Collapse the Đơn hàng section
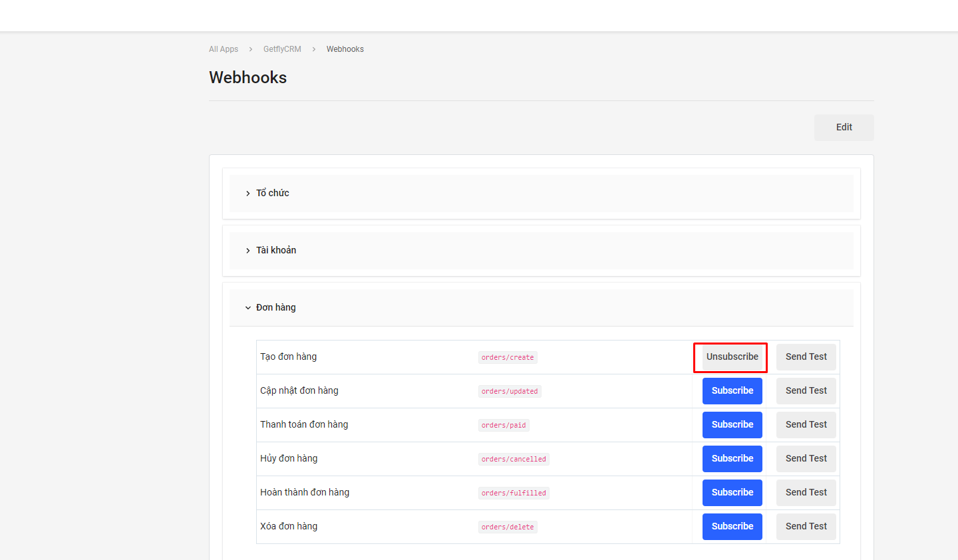This screenshot has width=958, height=560. (x=275, y=307)
